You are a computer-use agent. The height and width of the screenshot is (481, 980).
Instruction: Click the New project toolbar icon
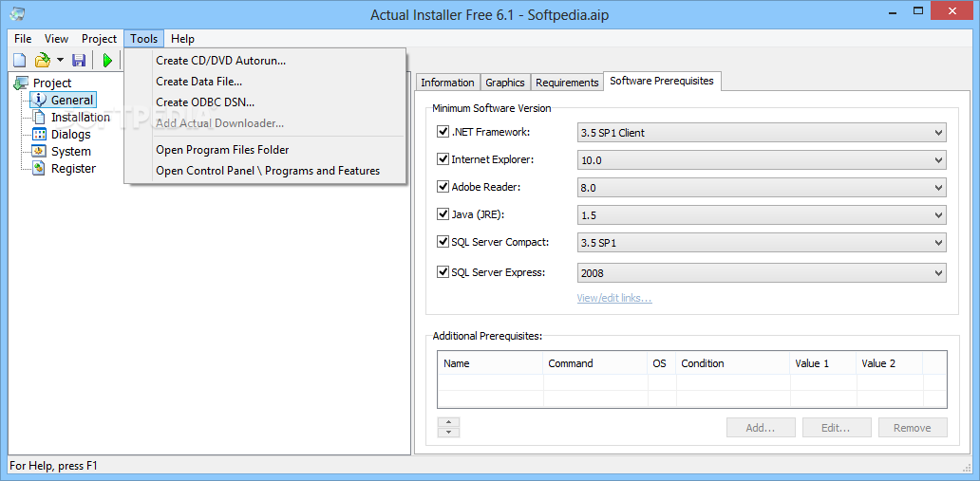tap(21, 60)
